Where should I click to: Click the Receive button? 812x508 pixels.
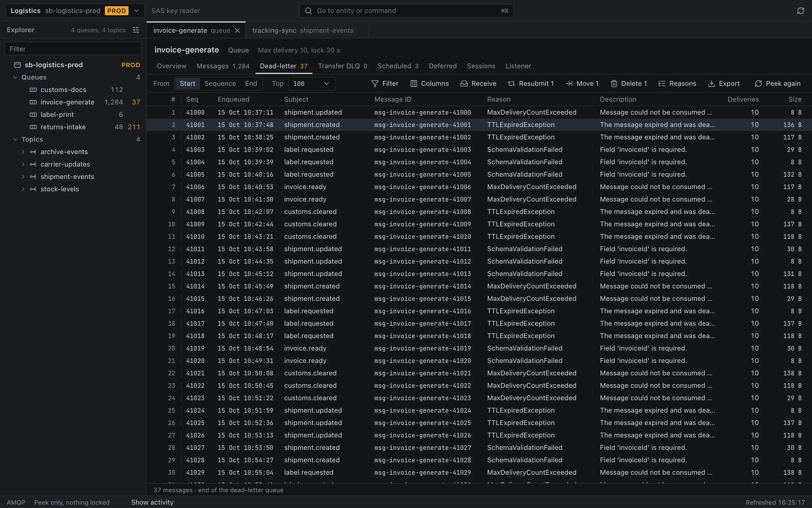coord(478,83)
